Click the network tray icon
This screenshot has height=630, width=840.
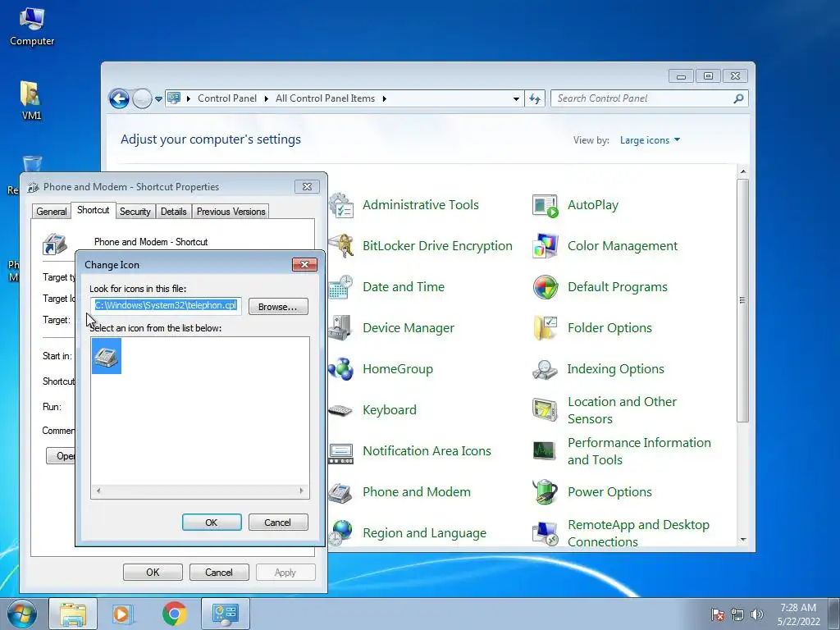point(737,614)
